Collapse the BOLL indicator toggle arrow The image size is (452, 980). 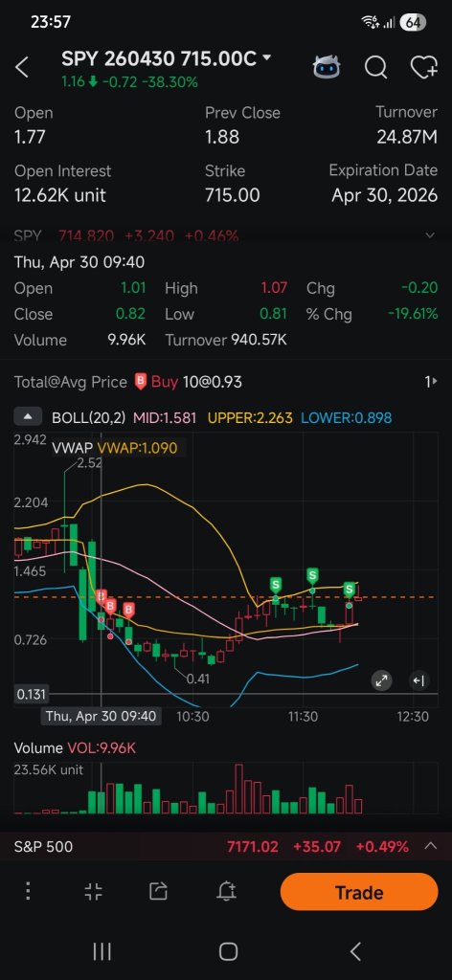coord(28,417)
